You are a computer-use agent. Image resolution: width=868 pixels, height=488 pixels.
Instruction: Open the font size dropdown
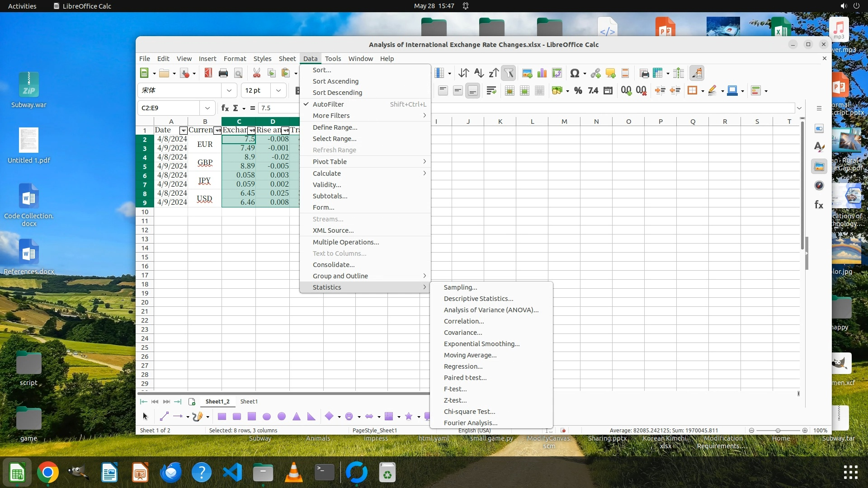click(x=278, y=90)
